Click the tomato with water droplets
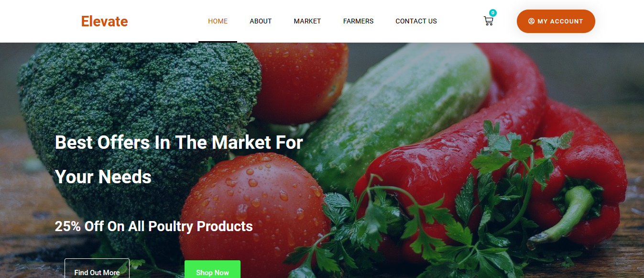 pyautogui.click(x=253, y=211)
